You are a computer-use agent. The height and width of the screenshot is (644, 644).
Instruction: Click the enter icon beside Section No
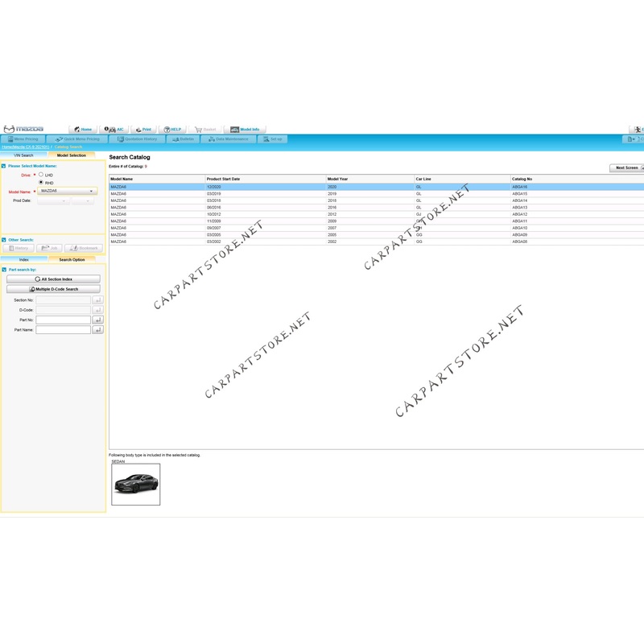97,300
